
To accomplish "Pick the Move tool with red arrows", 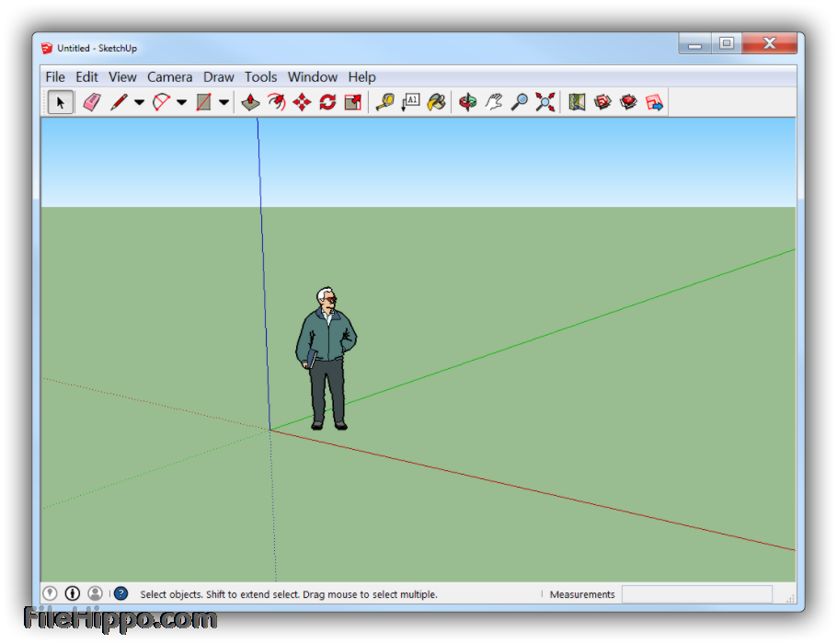I will (302, 102).
